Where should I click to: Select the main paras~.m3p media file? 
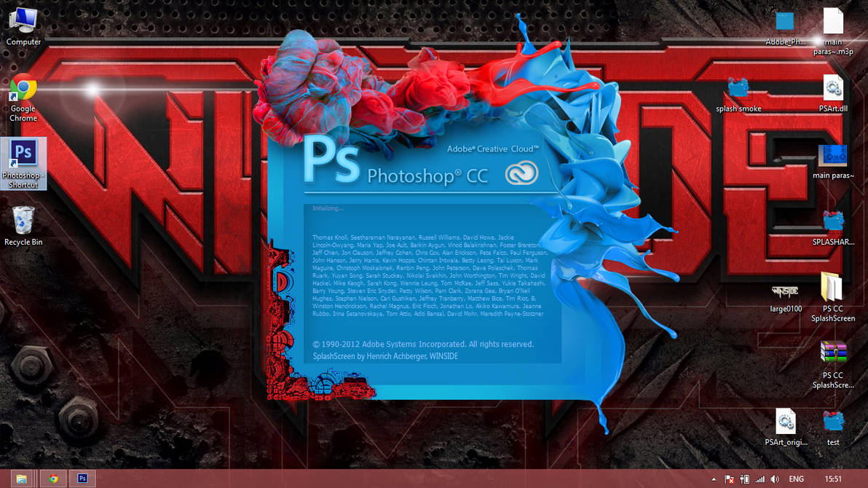click(833, 22)
